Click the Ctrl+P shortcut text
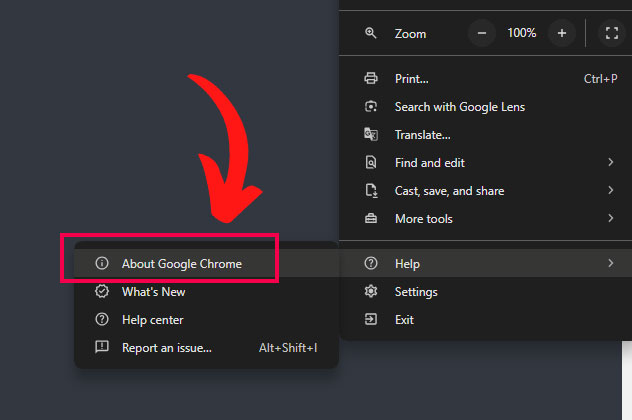Image resolution: width=632 pixels, height=420 pixels. click(x=600, y=79)
